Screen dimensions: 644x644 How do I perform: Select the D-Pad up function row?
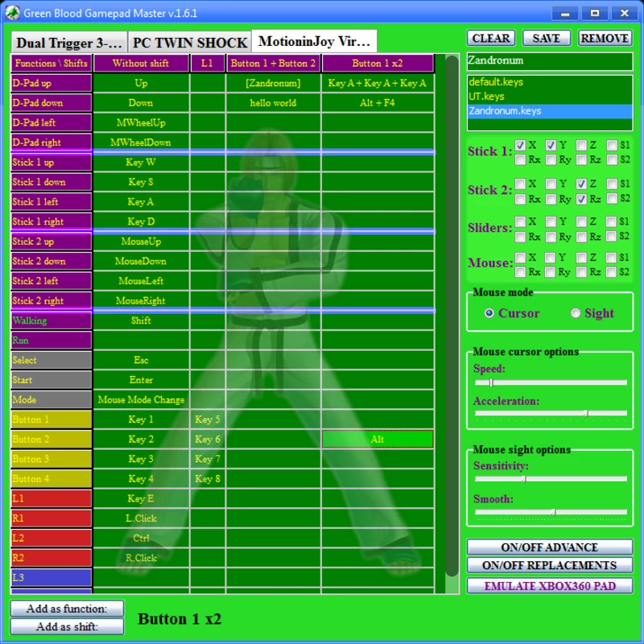(52, 83)
